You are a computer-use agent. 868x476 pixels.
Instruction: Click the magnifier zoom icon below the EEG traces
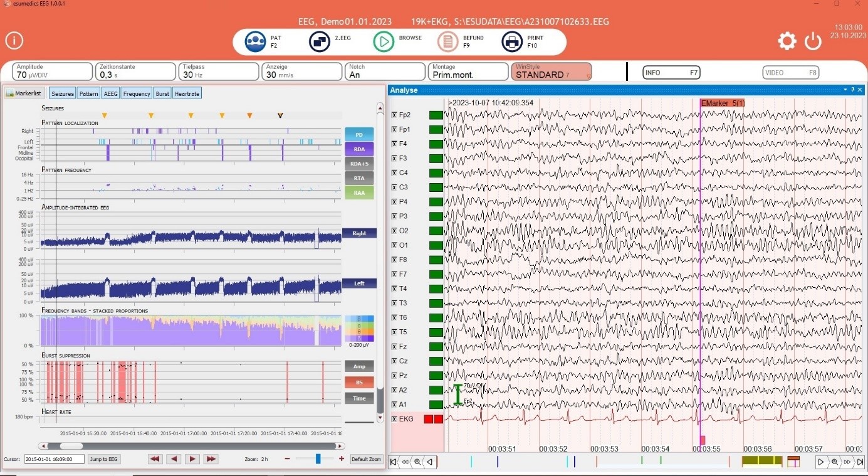pyautogui.click(x=417, y=462)
